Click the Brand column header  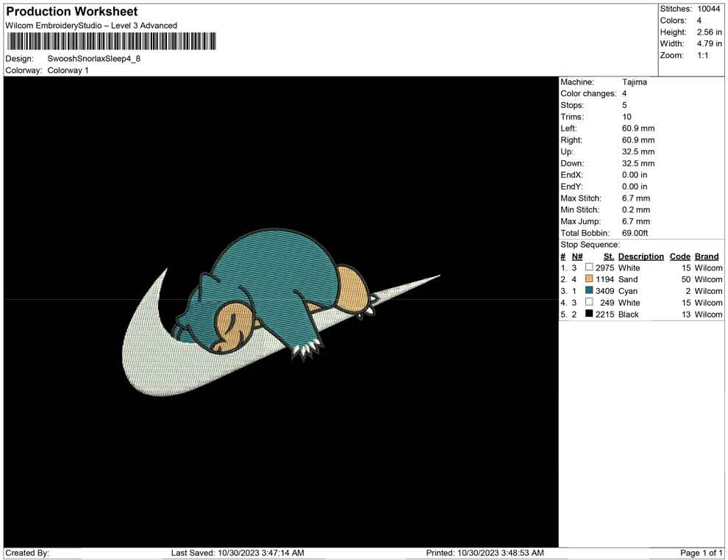click(707, 256)
